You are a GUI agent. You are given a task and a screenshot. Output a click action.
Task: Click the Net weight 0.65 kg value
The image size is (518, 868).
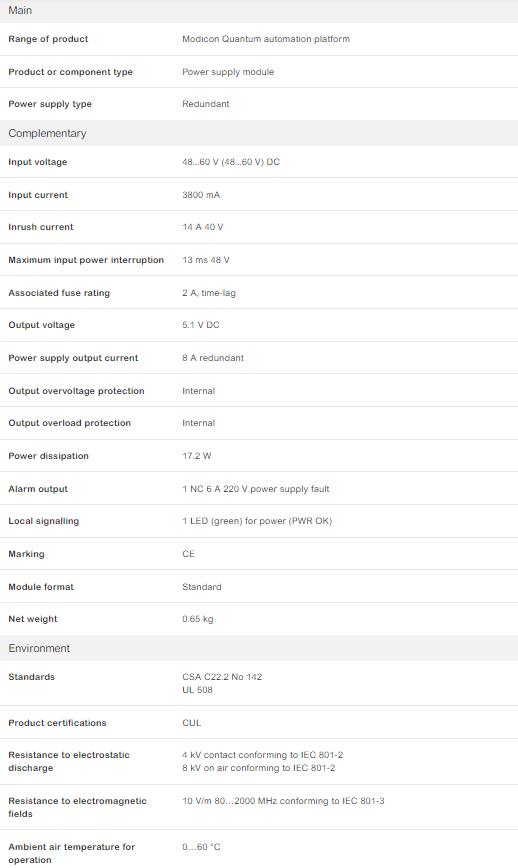pos(198,619)
